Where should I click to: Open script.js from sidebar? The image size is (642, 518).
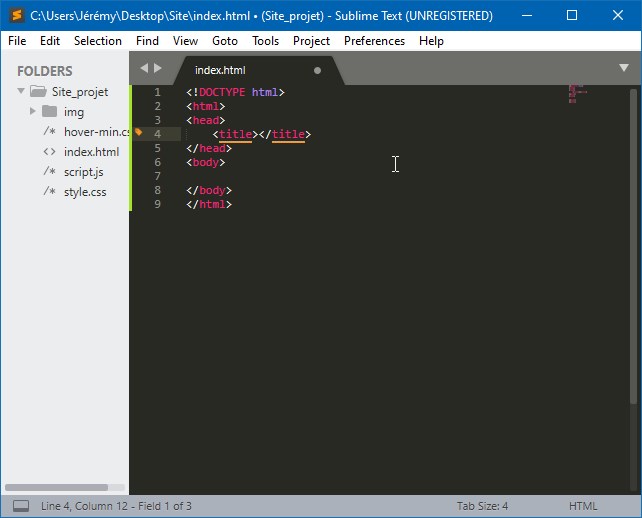click(x=84, y=172)
